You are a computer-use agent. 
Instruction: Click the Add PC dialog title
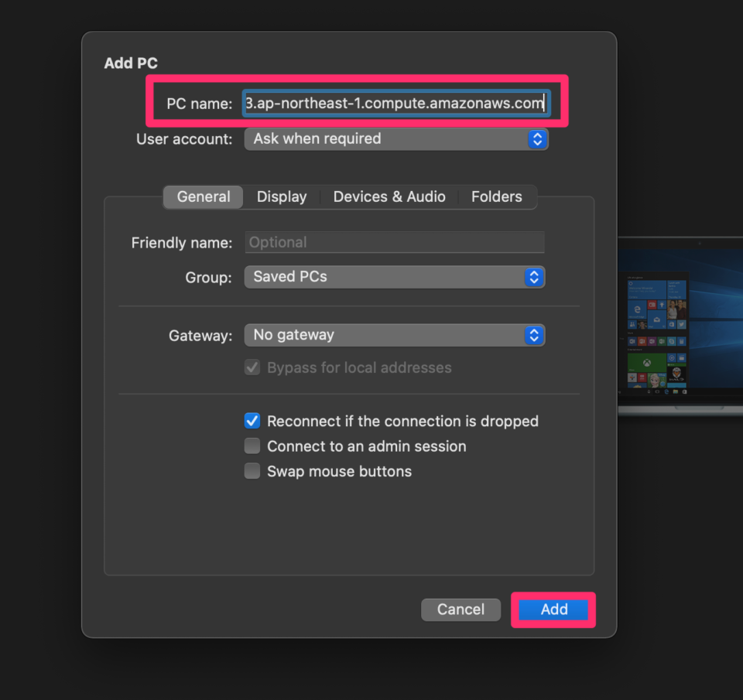(131, 63)
